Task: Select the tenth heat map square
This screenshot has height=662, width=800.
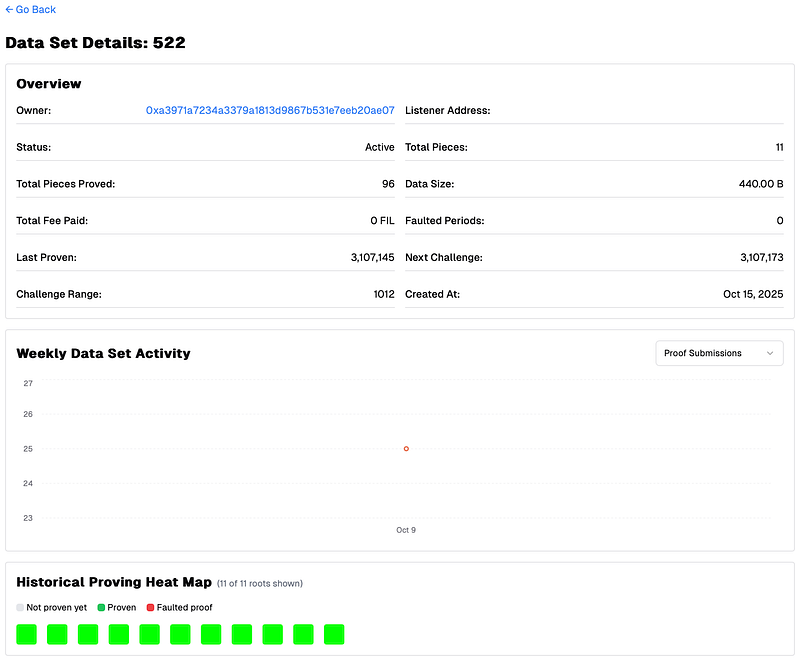Action: (x=303, y=634)
